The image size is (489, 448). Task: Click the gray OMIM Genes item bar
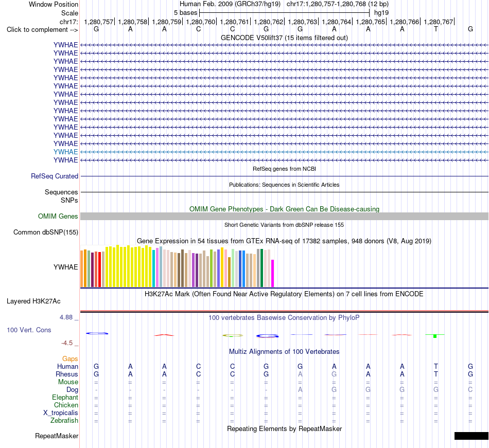284,216
